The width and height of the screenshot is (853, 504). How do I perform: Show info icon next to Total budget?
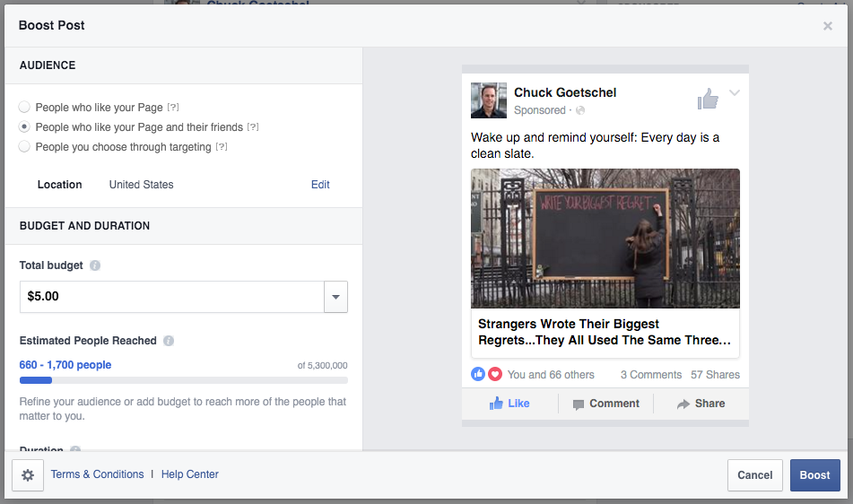(95, 265)
